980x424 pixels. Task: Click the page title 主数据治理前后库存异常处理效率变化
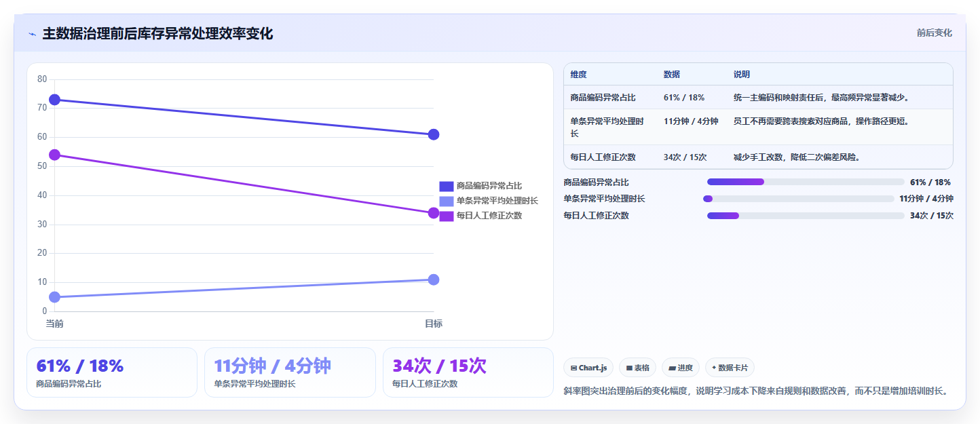(157, 34)
